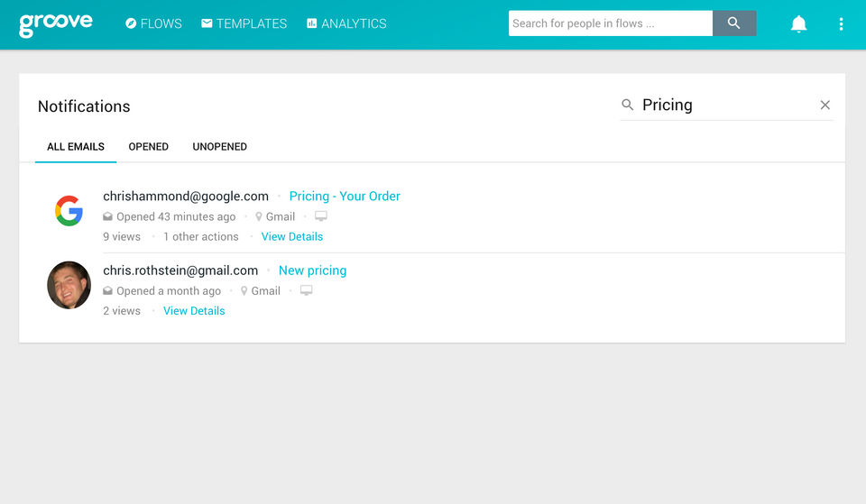
Task: Click the Google logo avatar
Action: [69, 211]
